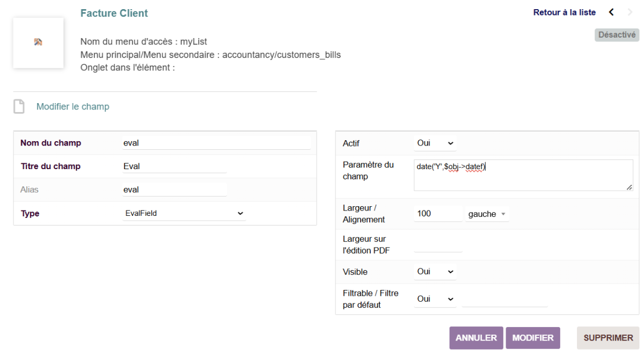Select the Modifier le champ section header
The height and width of the screenshot is (356, 644).
pos(72,106)
